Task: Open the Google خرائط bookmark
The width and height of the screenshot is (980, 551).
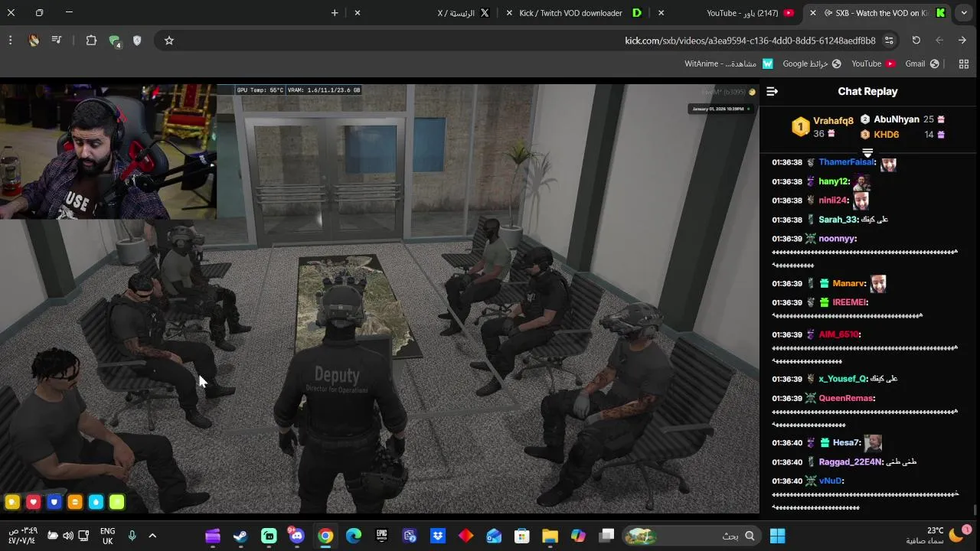Action: [812, 64]
